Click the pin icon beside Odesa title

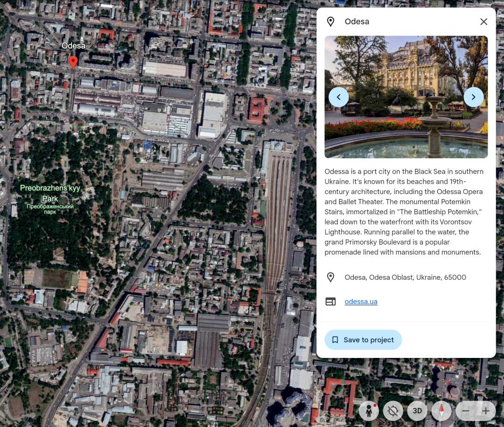[x=330, y=21]
